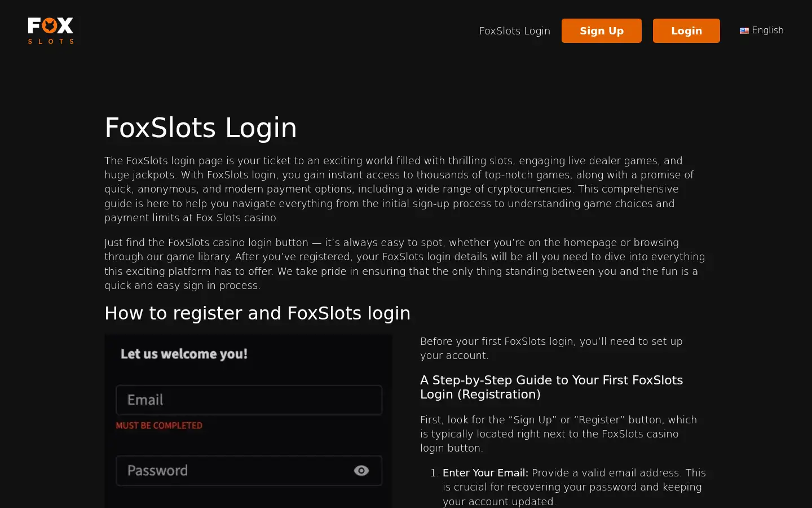Click the orange Sign Up button

point(601,30)
